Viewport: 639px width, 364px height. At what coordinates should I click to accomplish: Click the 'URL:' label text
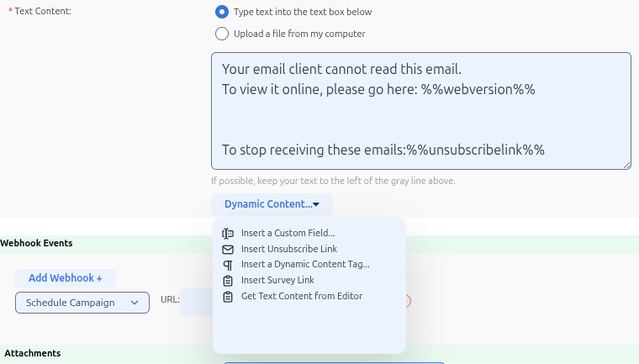coord(170,299)
